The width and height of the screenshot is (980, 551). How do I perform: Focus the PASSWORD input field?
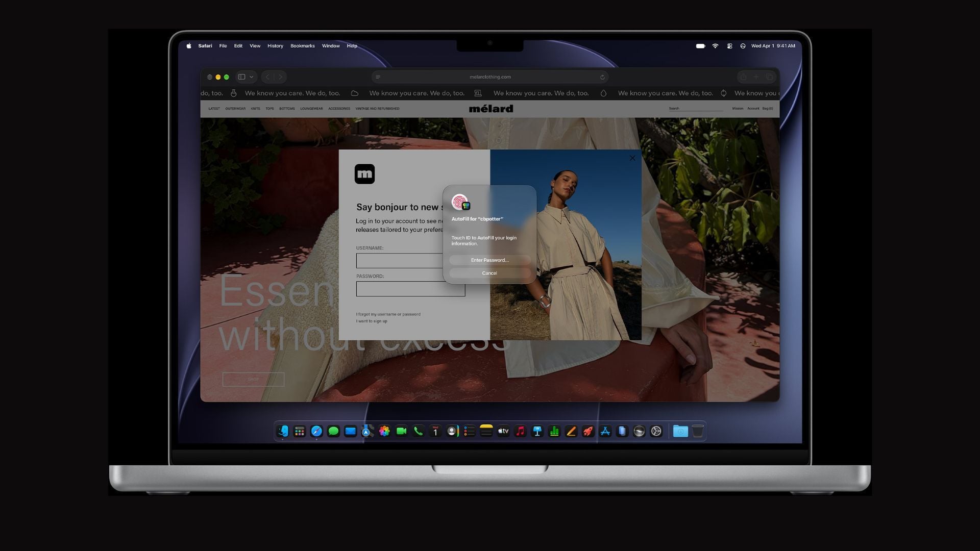pos(410,289)
